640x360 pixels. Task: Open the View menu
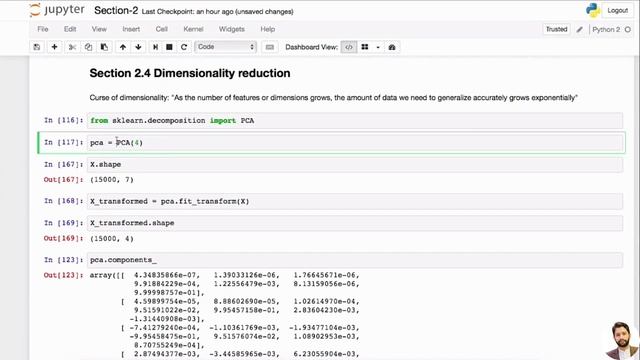[x=99, y=29]
